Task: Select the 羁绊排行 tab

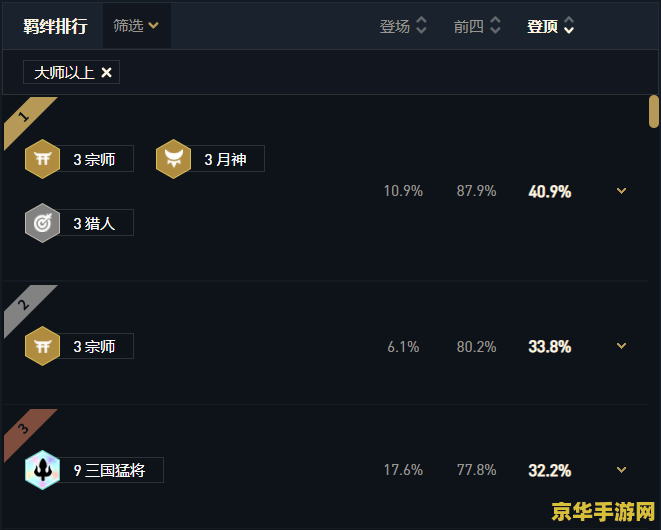Action: 55,26
